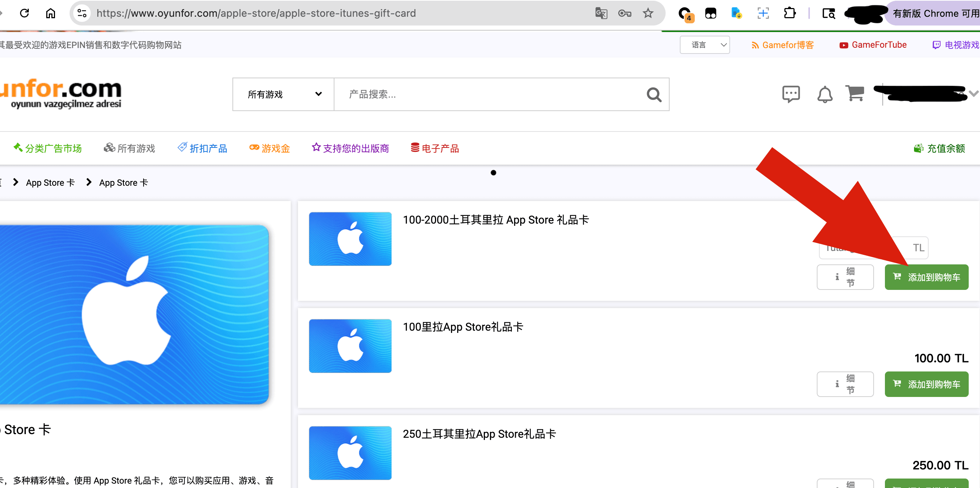Open the 折扣产品 menu item

(x=203, y=148)
